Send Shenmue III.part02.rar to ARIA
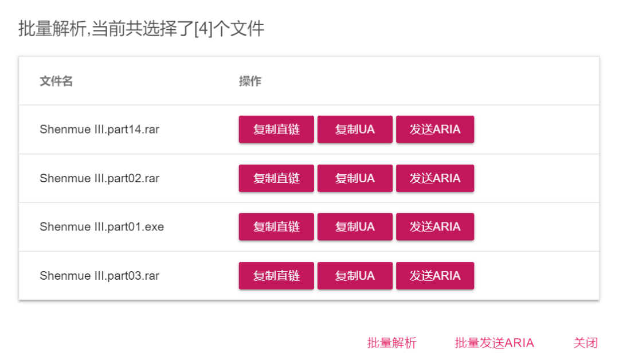This screenshot has height=364, width=619. [434, 178]
